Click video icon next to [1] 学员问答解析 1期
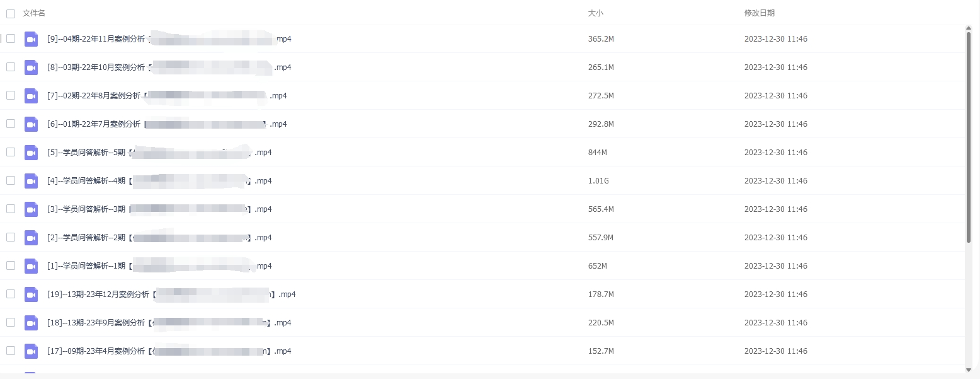 pyautogui.click(x=31, y=266)
